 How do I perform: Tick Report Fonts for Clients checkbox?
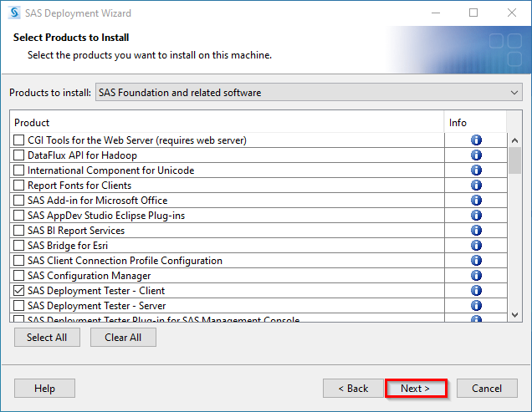[x=18, y=186]
